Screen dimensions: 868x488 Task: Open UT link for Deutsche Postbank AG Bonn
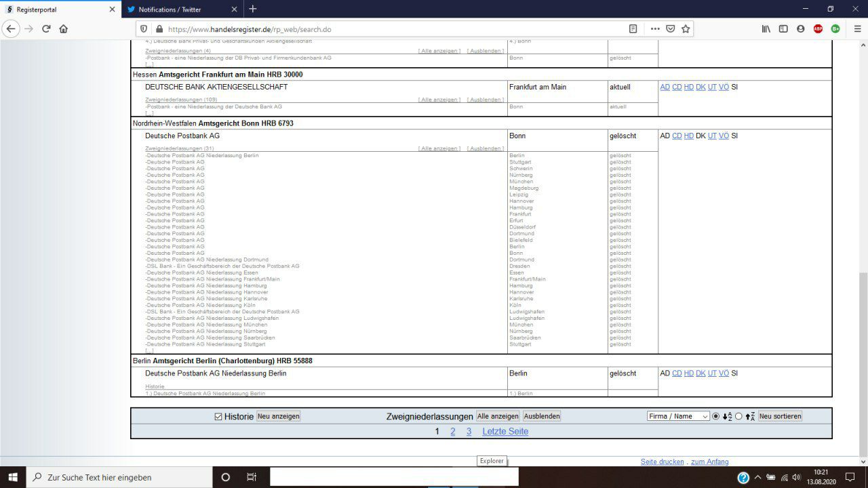712,136
